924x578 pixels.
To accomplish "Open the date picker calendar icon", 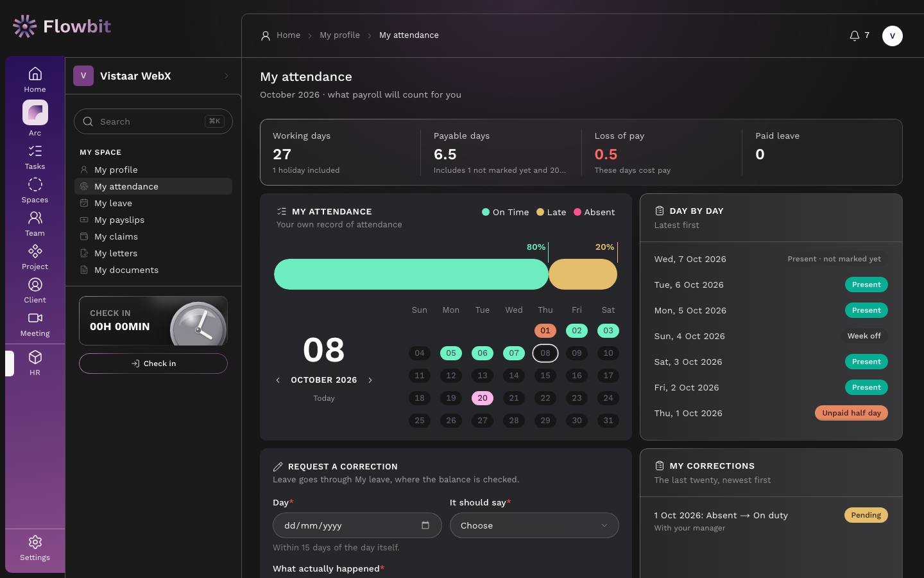I will (x=425, y=525).
